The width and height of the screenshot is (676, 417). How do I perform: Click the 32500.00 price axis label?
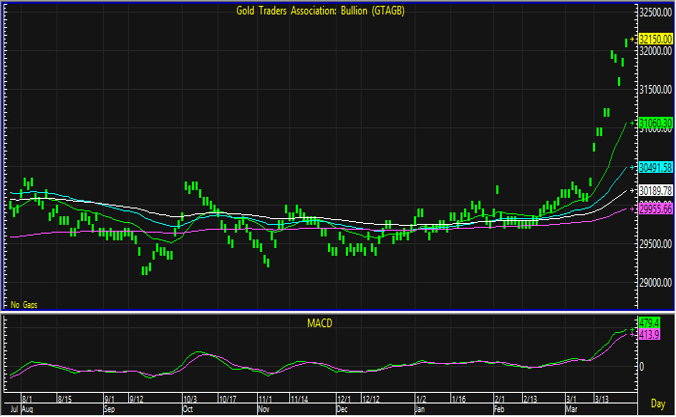pos(653,12)
